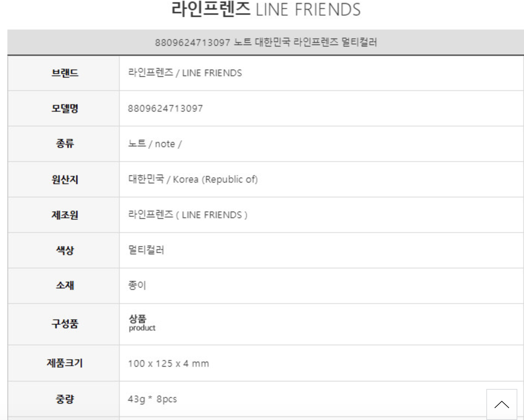Image resolution: width=524 pixels, height=420 pixels.
Task: Select the 구성품 row label
Action: tap(65, 324)
